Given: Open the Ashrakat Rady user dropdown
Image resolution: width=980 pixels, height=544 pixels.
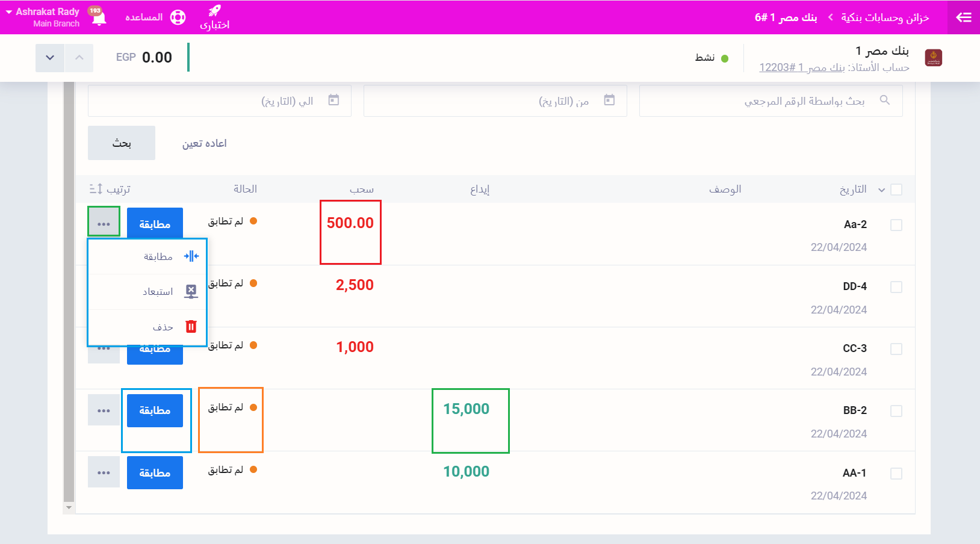Looking at the screenshot, I should [43, 17].
